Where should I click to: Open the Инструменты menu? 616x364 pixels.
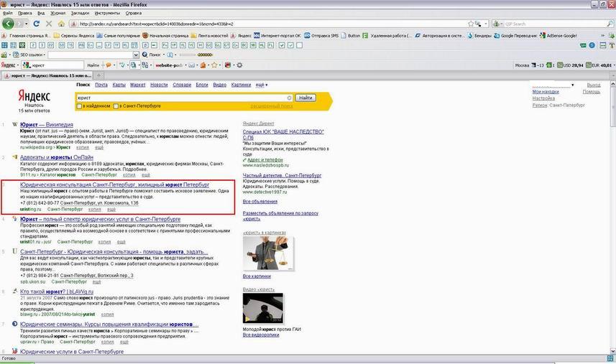(107, 13)
